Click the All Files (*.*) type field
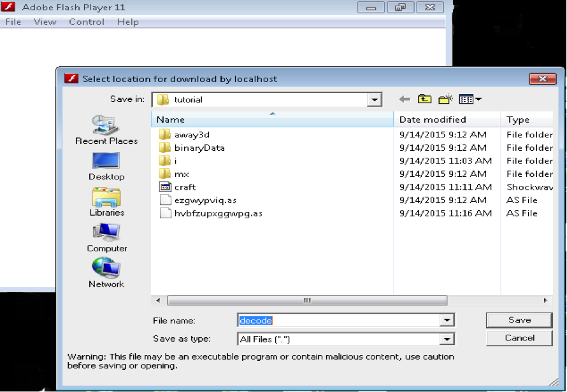Image resolution: width=567 pixels, height=392 pixels. click(339, 339)
